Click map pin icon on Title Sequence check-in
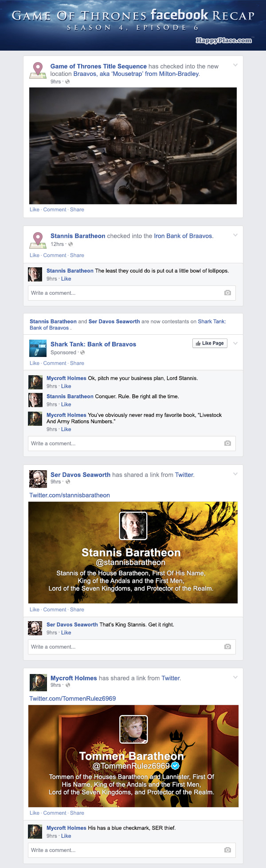This screenshot has width=266, height=868. (x=38, y=70)
